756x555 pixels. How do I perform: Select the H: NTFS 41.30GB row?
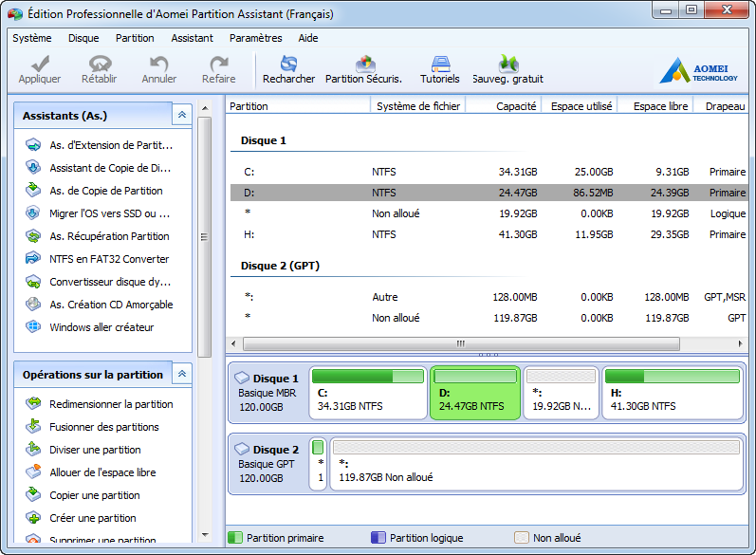click(x=488, y=234)
